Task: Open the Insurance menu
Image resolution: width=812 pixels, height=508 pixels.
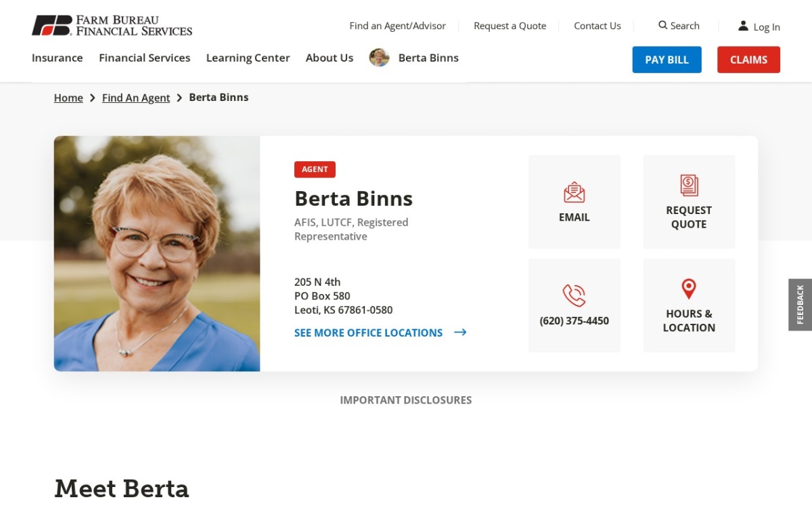Action: coord(58,58)
